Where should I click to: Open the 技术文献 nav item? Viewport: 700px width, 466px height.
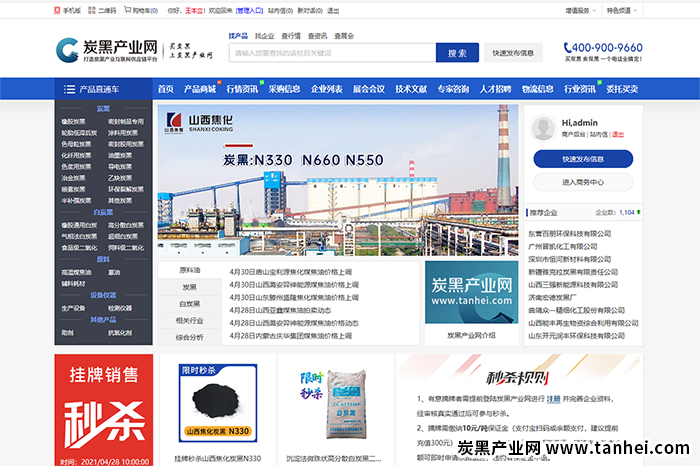(x=411, y=89)
